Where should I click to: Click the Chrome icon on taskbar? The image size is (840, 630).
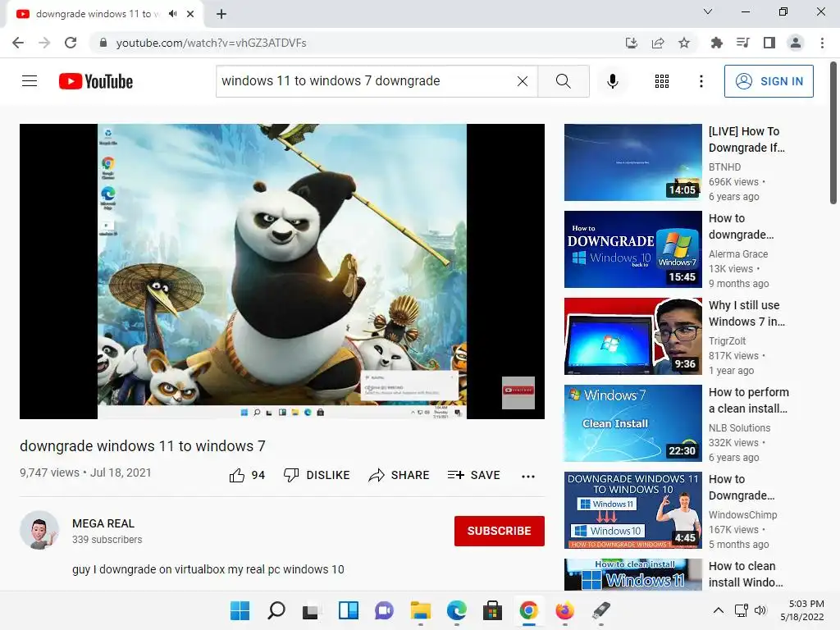(529, 610)
